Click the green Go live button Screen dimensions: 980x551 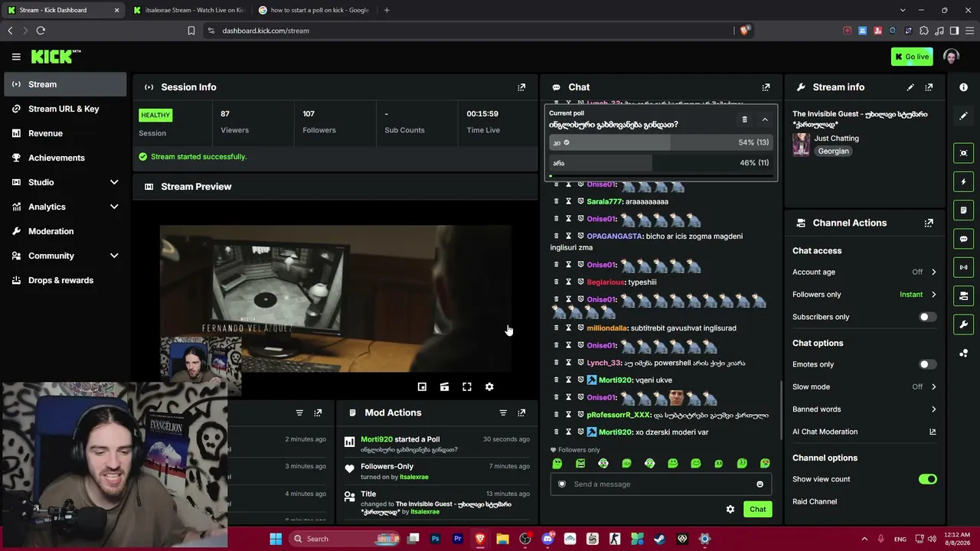pos(912,57)
